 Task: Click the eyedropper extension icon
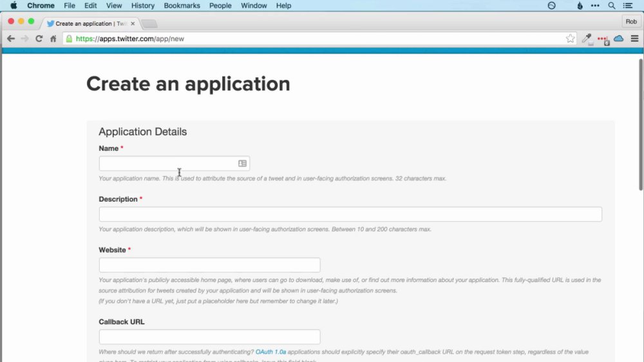tap(587, 39)
